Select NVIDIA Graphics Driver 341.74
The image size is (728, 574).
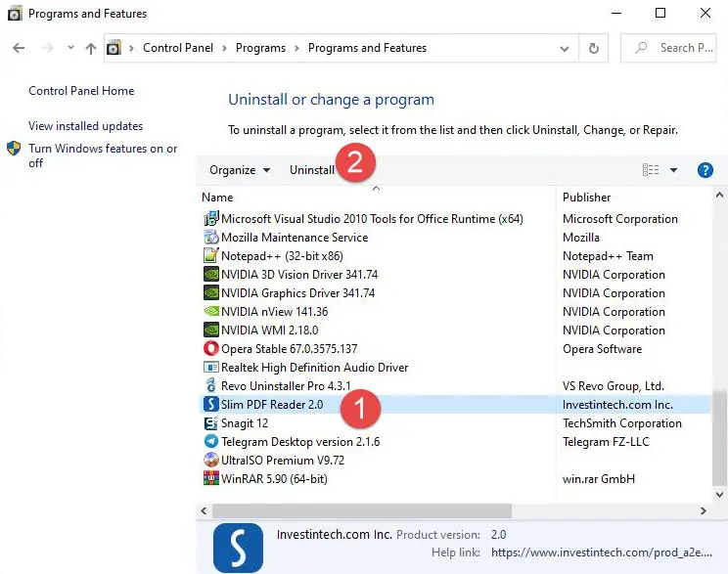coord(297,292)
